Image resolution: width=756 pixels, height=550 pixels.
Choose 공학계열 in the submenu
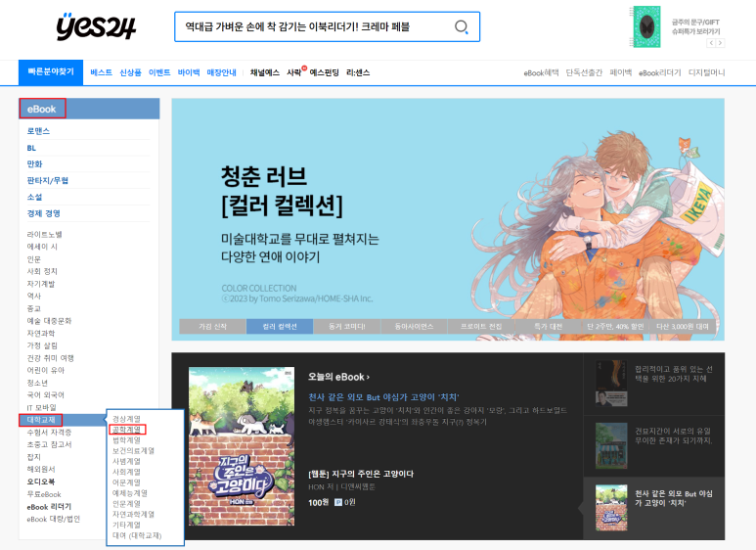click(x=127, y=430)
